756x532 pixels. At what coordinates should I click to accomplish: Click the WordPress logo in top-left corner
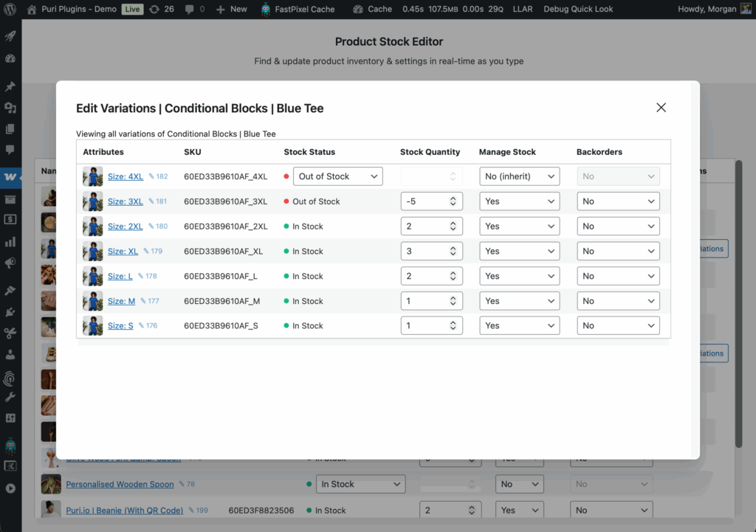click(9, 10)
